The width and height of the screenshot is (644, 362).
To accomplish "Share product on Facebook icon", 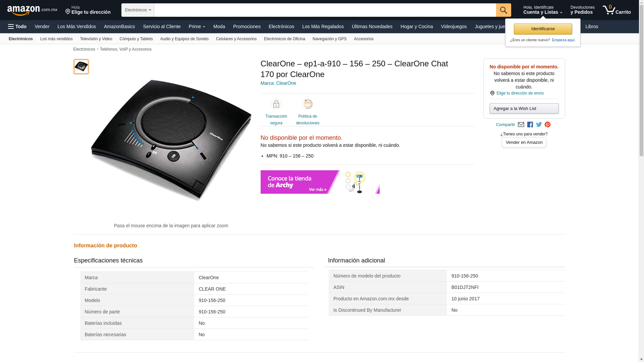I will coord(530,125).
